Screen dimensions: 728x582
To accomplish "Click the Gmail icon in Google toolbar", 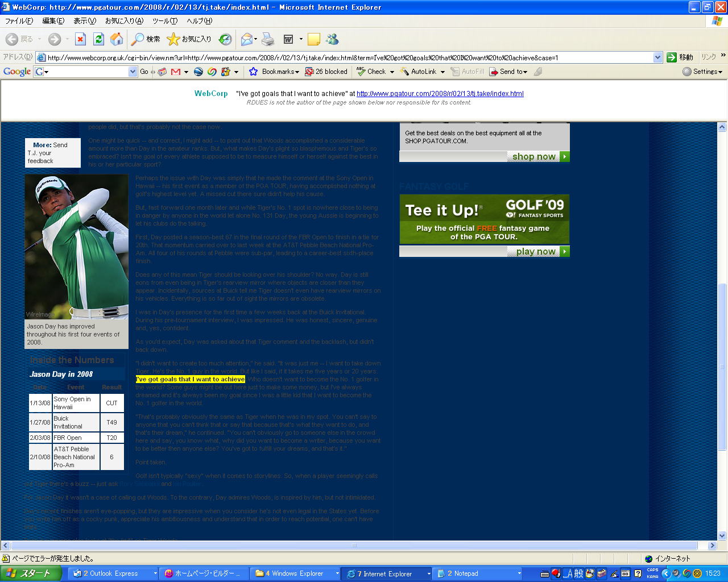I will (176, 72).
